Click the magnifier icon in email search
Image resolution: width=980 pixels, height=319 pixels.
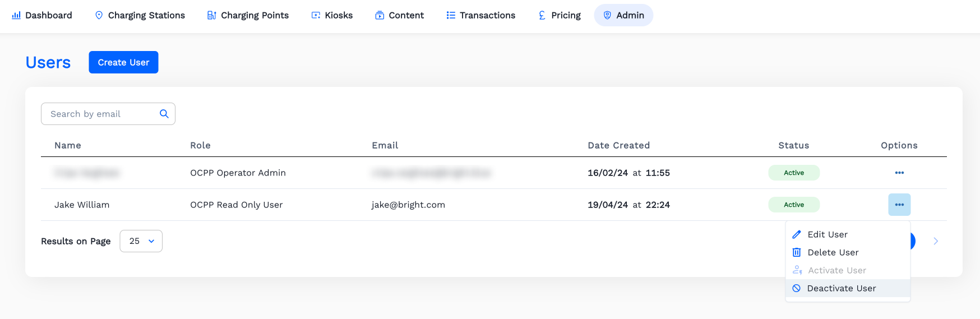[x=164, y=114]
